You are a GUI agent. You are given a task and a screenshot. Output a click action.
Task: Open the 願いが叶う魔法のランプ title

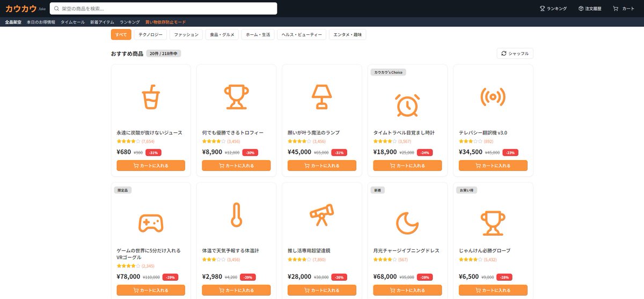[x=313, y=132]
